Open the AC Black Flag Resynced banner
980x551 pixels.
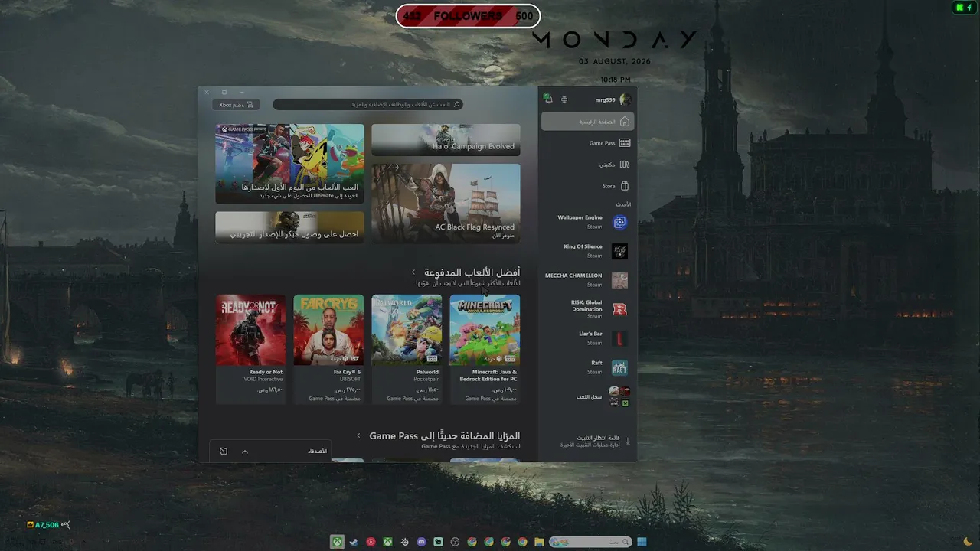click(446, 204)
